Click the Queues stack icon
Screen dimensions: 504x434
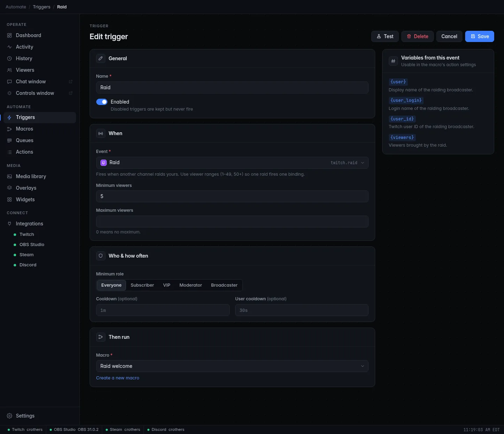pyautogui.click(x=9, y=140)
